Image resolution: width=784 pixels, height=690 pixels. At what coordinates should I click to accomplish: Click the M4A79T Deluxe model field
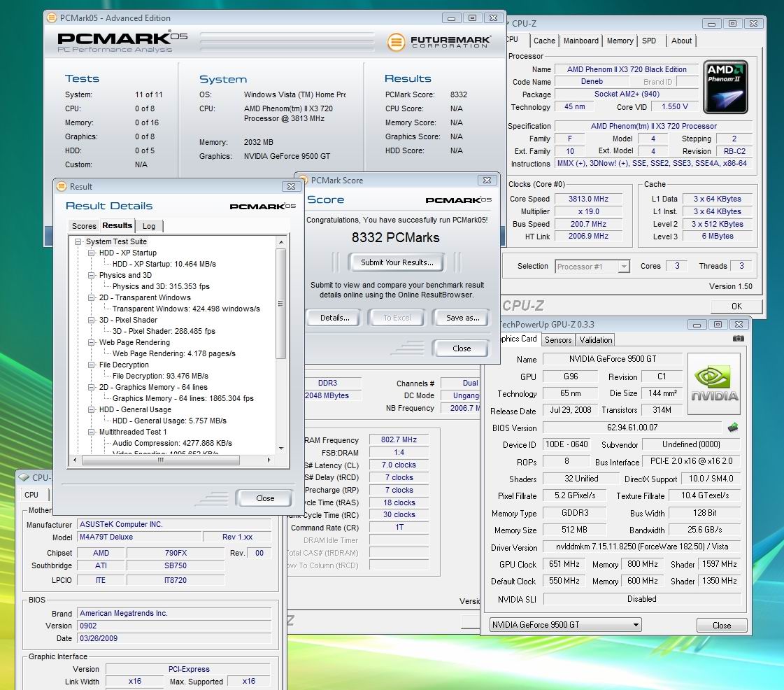[x=139, y=537]
